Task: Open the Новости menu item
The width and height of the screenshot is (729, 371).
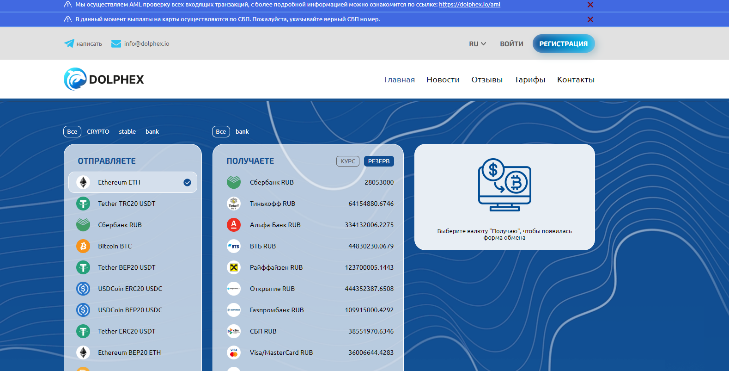Action: pyautogui.click(x=443, y=80)
